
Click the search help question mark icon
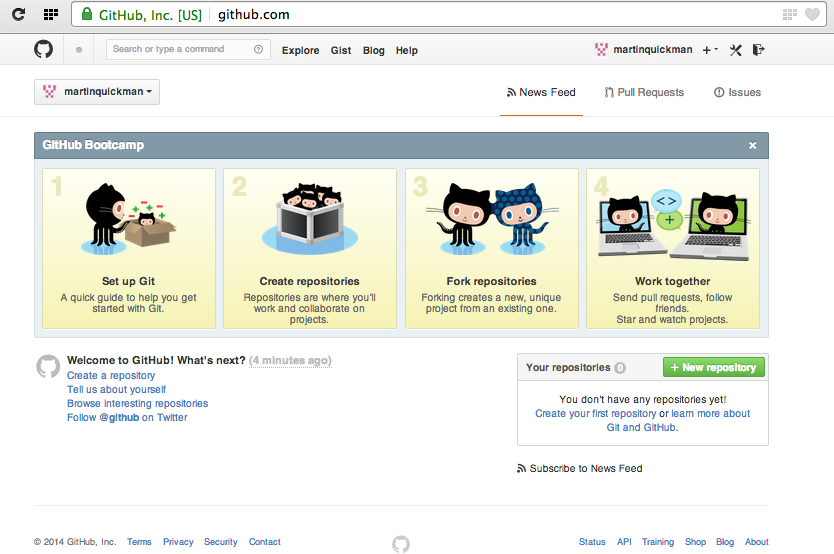pos(258,49)
